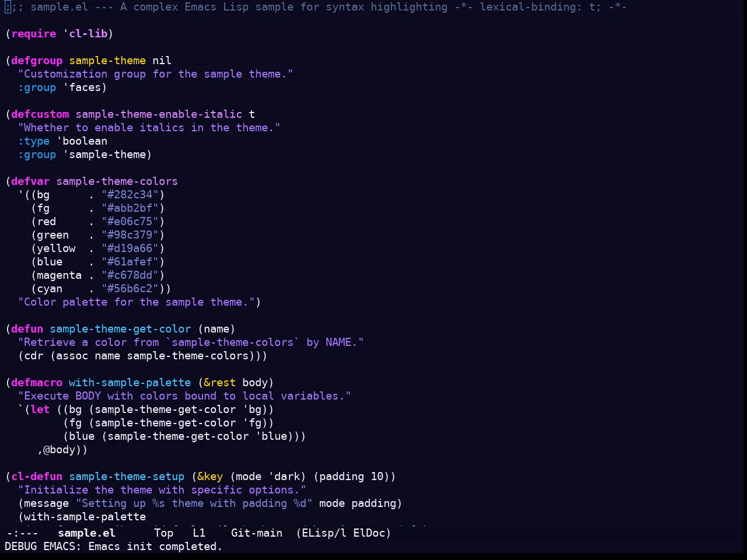This screenshot has width=747, height=560.
Task: Click the defun keyword
Action: [27, 329]
